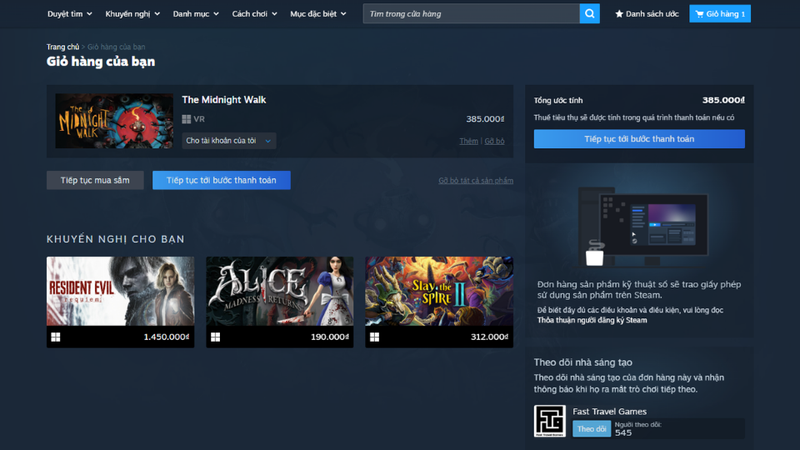Expand the Duyệt tìm menu

point(69,14)
